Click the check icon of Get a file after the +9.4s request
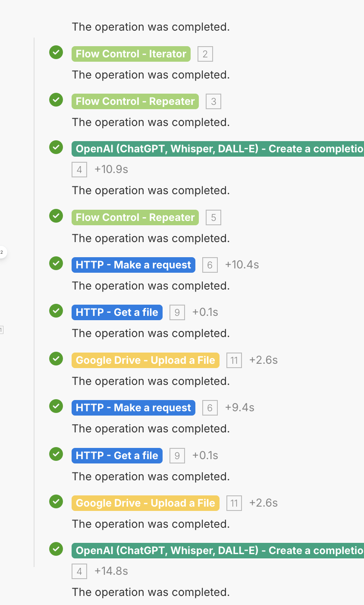The height and width of the screenshot is (605, 364). (56, 454)
